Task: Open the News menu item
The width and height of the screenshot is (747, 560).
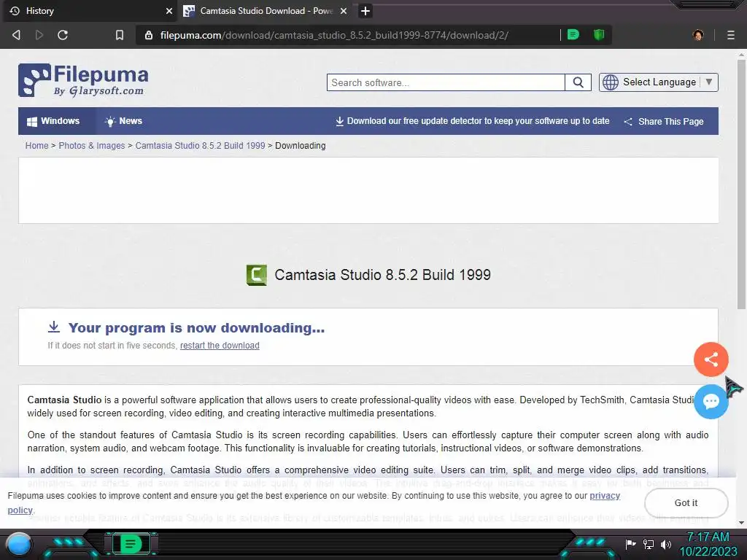Action: (123, 121)
